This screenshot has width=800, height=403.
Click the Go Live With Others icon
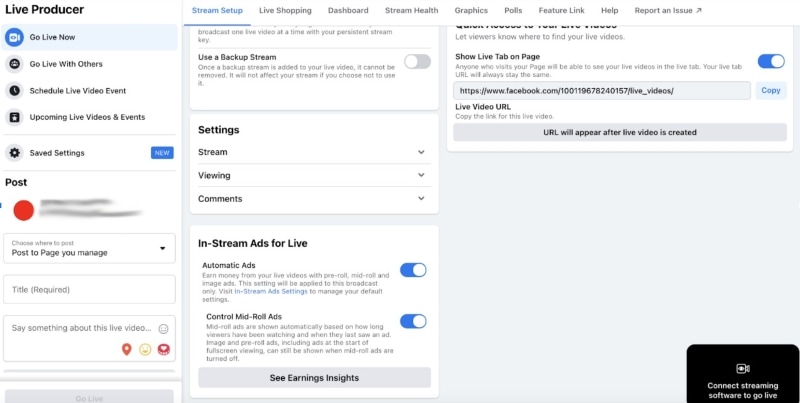15,64
